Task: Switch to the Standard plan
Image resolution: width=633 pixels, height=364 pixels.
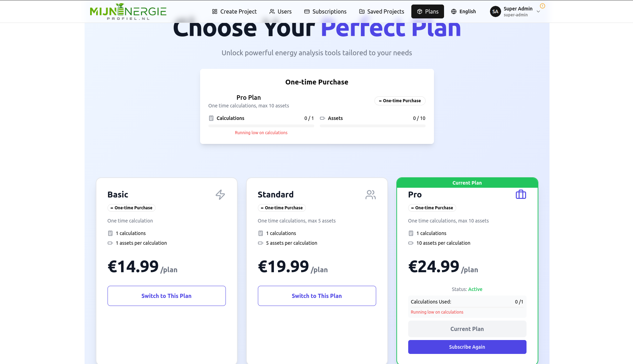Action: pyautogui.click(x=317, y=296)
